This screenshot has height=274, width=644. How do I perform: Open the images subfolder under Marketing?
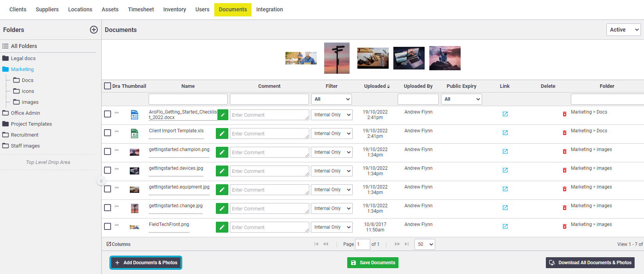[30, 102]
